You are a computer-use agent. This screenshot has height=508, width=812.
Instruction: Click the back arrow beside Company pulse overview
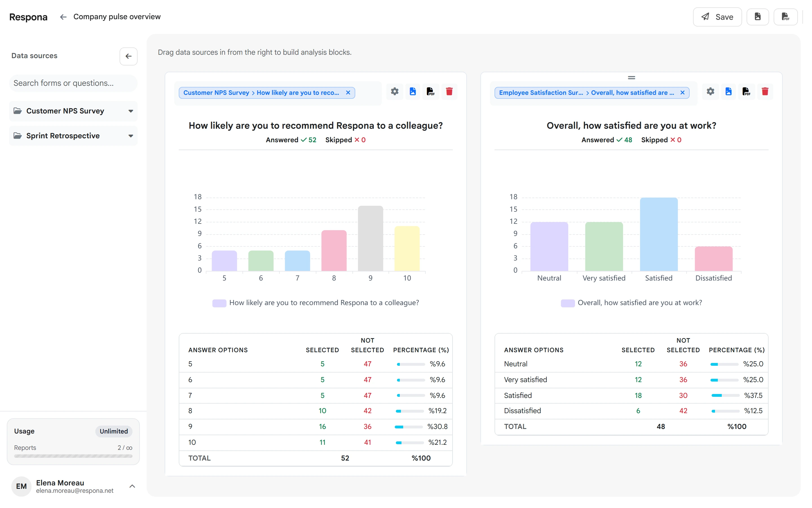(x=63, y=17)
